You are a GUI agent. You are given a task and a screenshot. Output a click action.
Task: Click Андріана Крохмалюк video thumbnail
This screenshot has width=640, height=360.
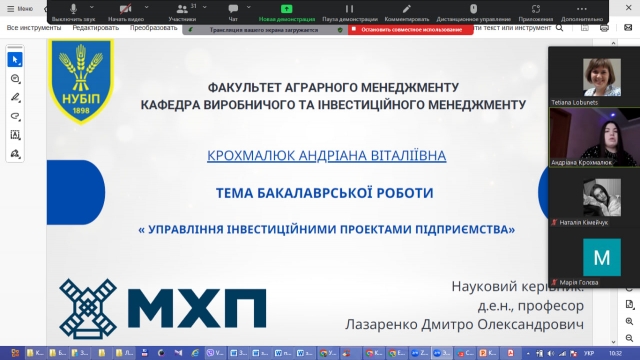[595, 138]
